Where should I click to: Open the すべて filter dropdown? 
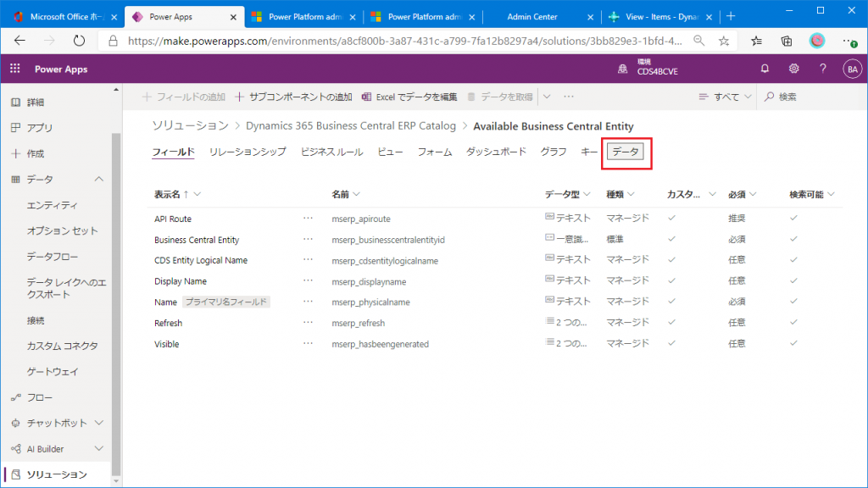click(726, 97)
